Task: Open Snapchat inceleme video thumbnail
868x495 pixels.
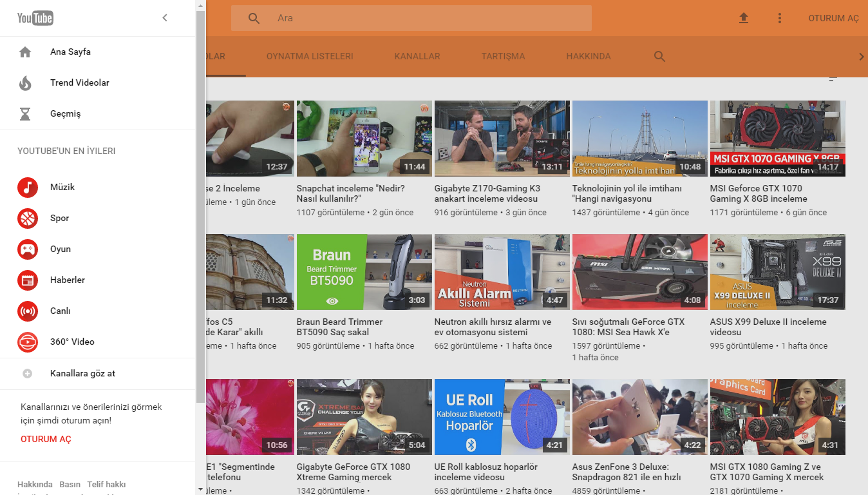Action: [x=364, y=139]
